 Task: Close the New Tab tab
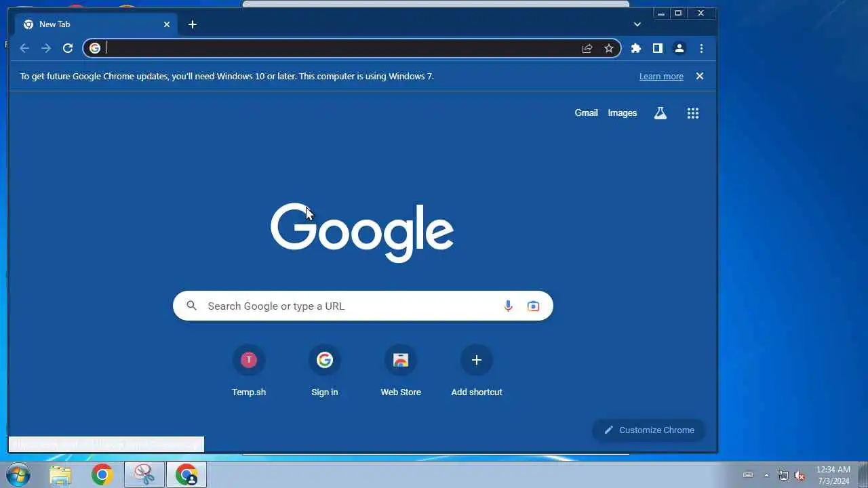coord(167,24)
